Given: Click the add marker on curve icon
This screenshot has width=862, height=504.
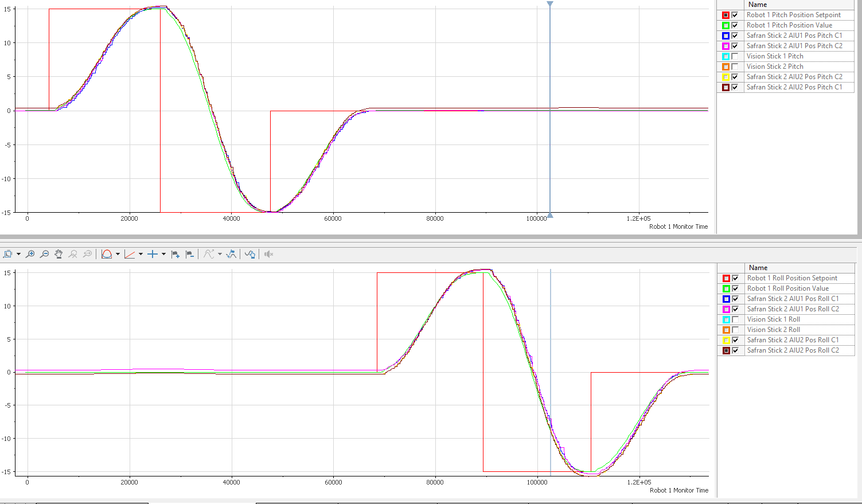Looking at the screenshot, I should [231, 254].
